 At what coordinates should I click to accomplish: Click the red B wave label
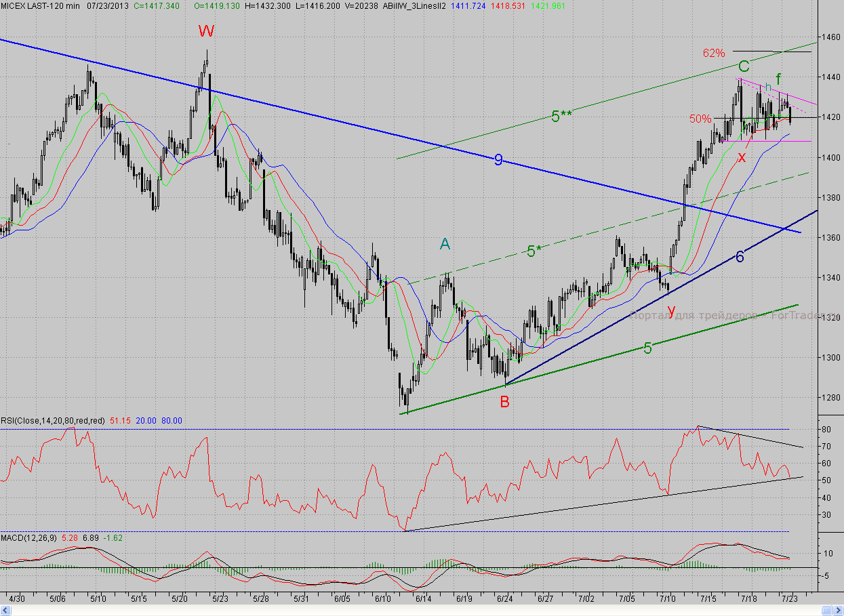click(x=504, y=402)
